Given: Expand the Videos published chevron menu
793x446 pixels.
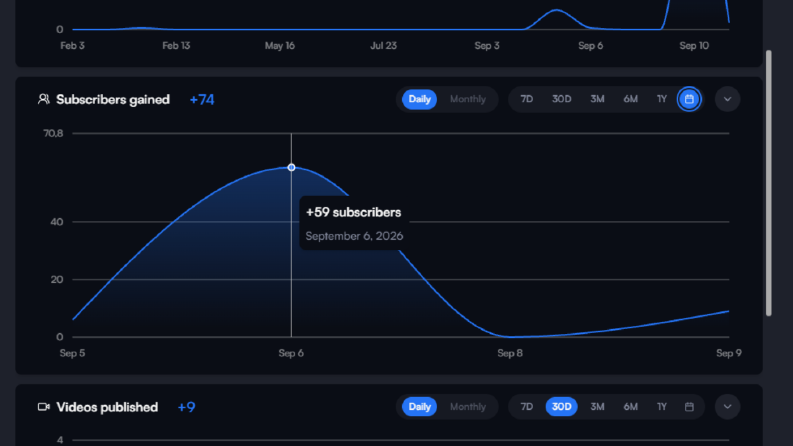Looking at the screenshot, I should tap(727, 407).
